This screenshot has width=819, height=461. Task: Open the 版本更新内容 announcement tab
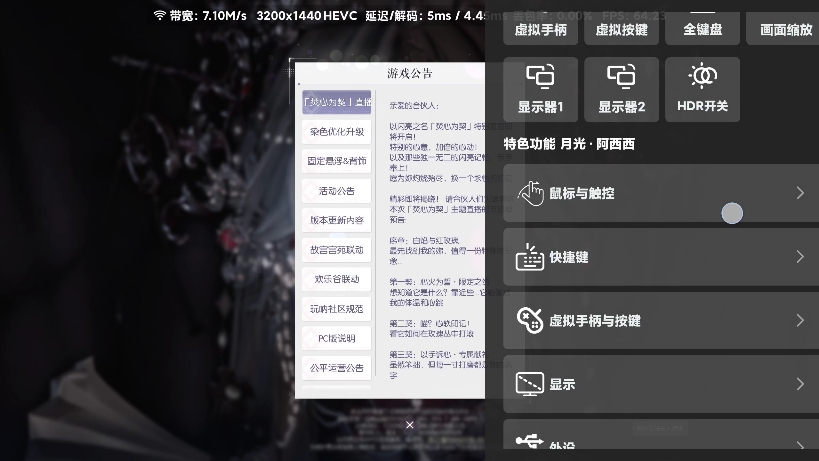point(336,220)
